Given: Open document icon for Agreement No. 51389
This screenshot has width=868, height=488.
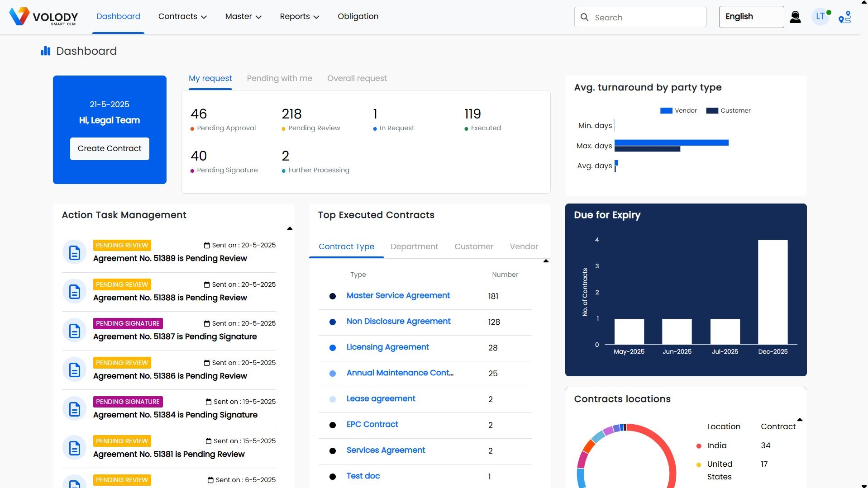Looking at the screenshot, I should pyautogui.click(x=75, y=252).
